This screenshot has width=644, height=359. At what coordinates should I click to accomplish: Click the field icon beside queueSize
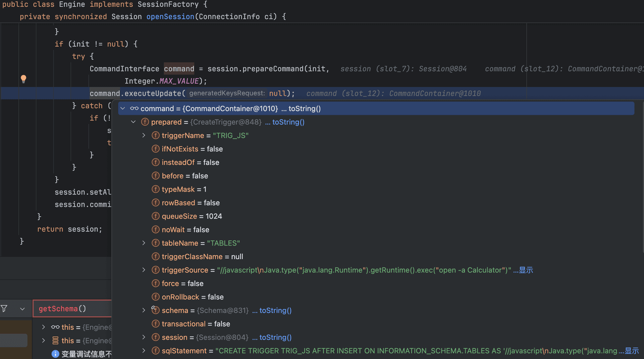point(156,216)
